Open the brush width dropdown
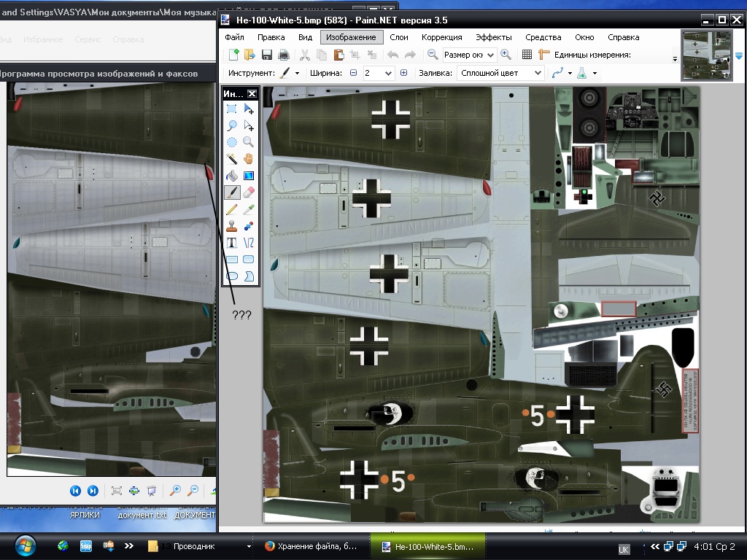The height and width of the screenshot is (560, 747). [x=387, y=73]
